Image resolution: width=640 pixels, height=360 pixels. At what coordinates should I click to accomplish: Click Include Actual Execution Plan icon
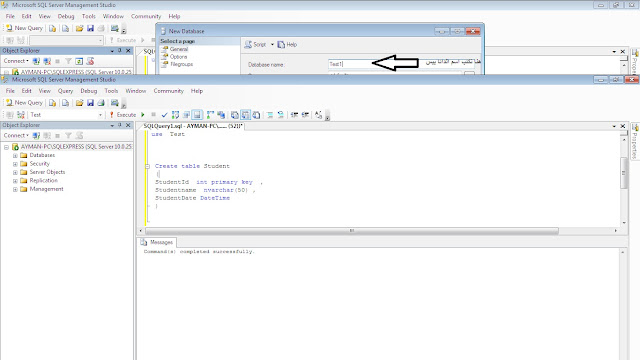(x=210, y=115)
